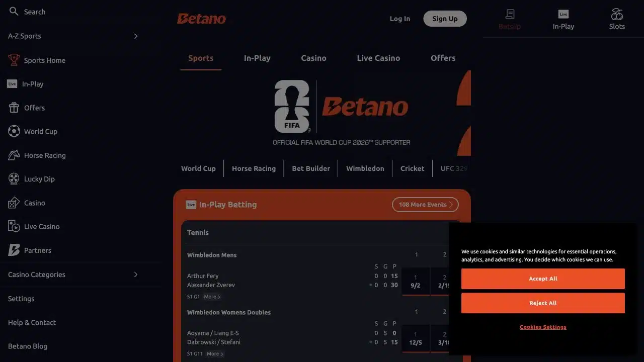Click the Lucky Dip icon

(14, 179)
